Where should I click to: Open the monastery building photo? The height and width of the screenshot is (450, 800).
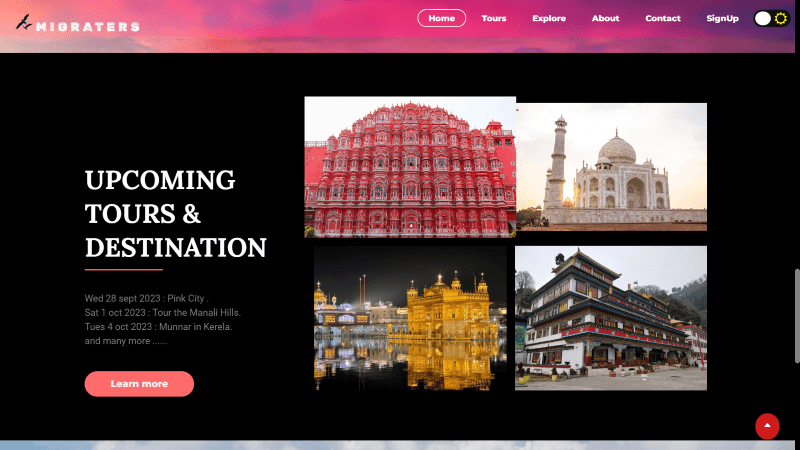611,318
